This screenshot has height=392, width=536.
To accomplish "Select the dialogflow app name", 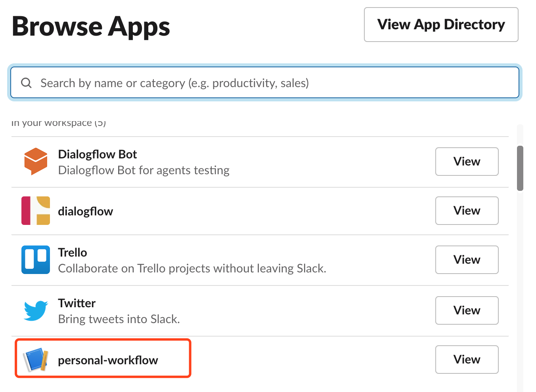I will [86, 211].
